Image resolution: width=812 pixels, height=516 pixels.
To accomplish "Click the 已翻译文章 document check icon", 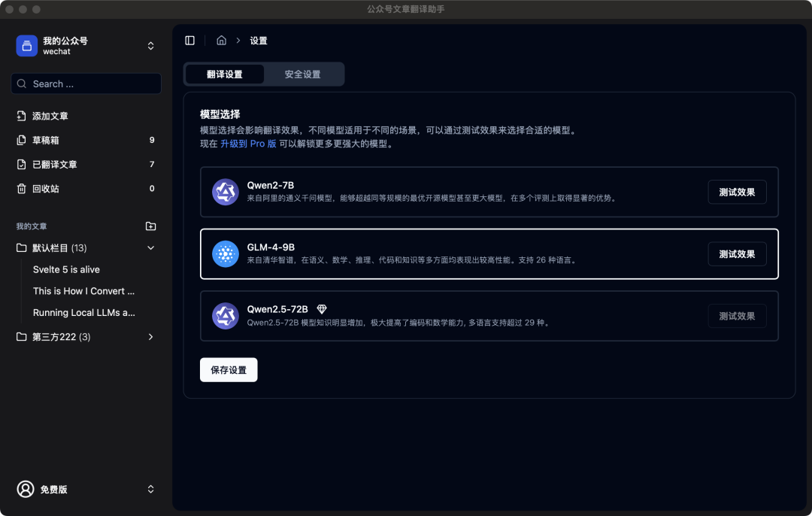I will coord(21,164).
